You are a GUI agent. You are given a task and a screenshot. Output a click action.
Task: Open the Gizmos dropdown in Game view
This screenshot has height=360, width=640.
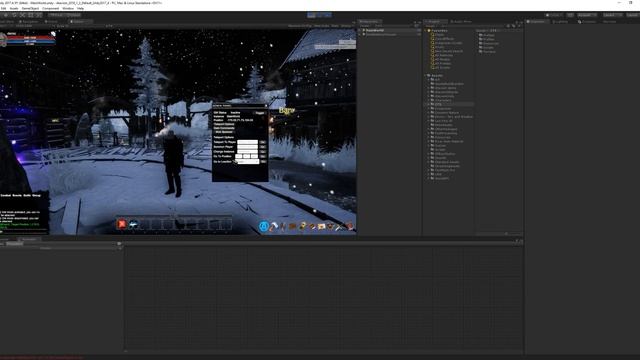(x=347, y=26)
